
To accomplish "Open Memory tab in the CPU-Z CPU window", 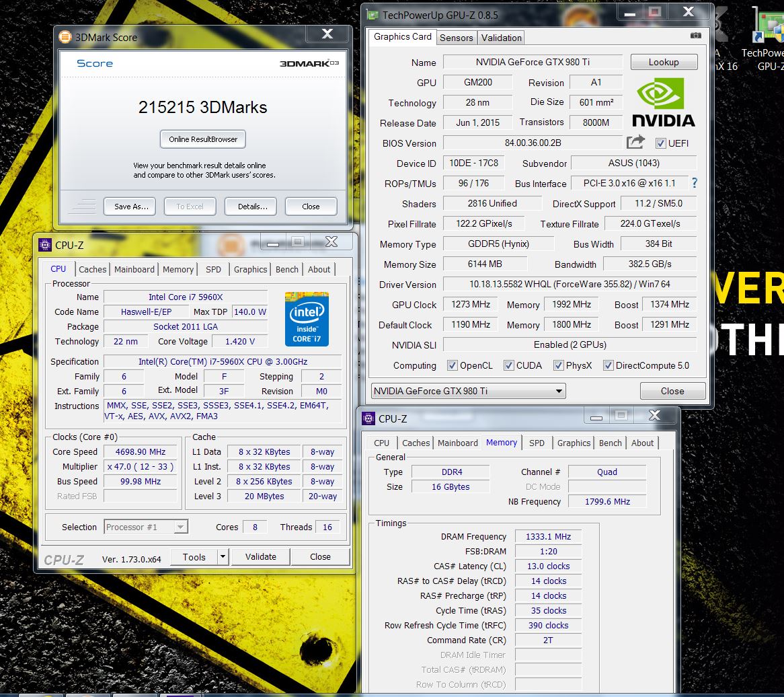I will (x=178, y=269).
